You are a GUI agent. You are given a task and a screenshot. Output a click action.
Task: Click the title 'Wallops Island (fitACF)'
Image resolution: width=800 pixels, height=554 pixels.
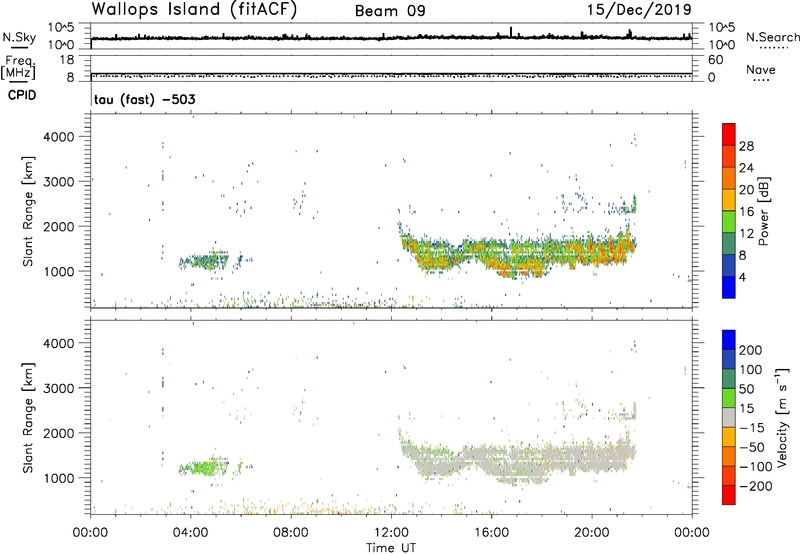tap(194, 10)
